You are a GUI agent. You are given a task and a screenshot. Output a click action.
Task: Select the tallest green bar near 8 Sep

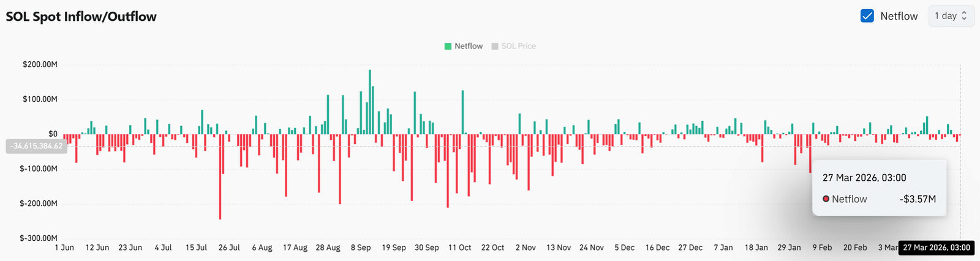(x=370, y=102)
